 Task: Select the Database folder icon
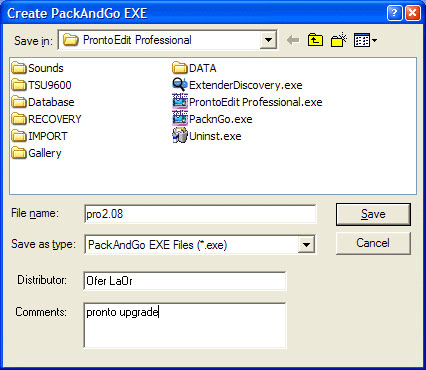pyautogui.click(x=19, y=102)
